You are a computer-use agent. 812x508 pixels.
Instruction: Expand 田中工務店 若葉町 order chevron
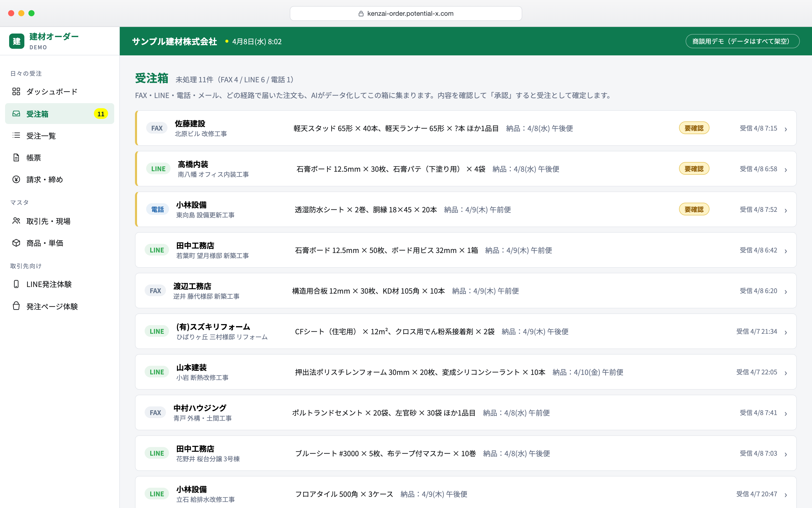(786, 251)
